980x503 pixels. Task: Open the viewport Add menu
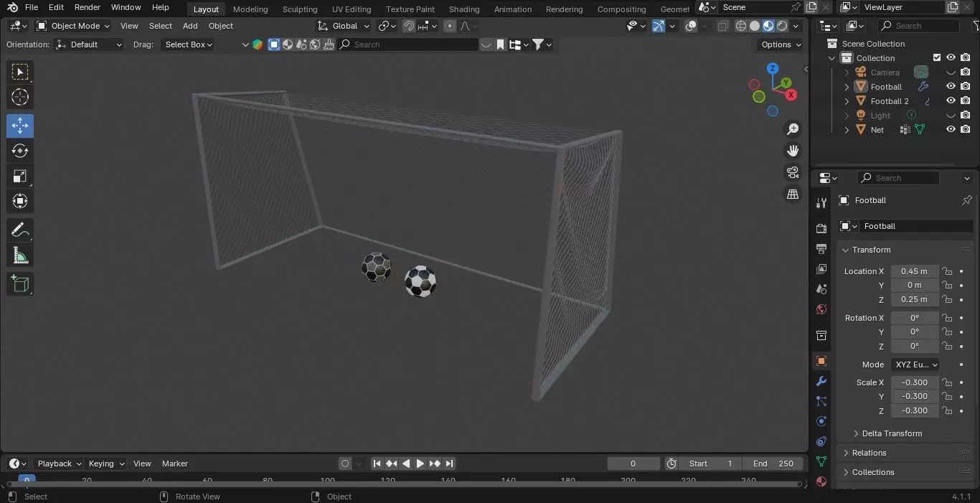(x=190, y=26)
